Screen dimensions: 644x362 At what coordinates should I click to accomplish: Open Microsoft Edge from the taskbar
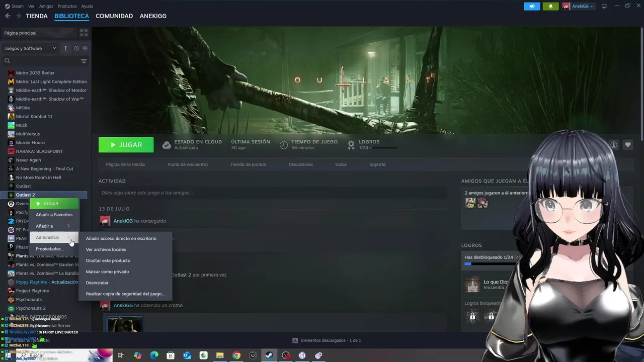tap(154, 355)
